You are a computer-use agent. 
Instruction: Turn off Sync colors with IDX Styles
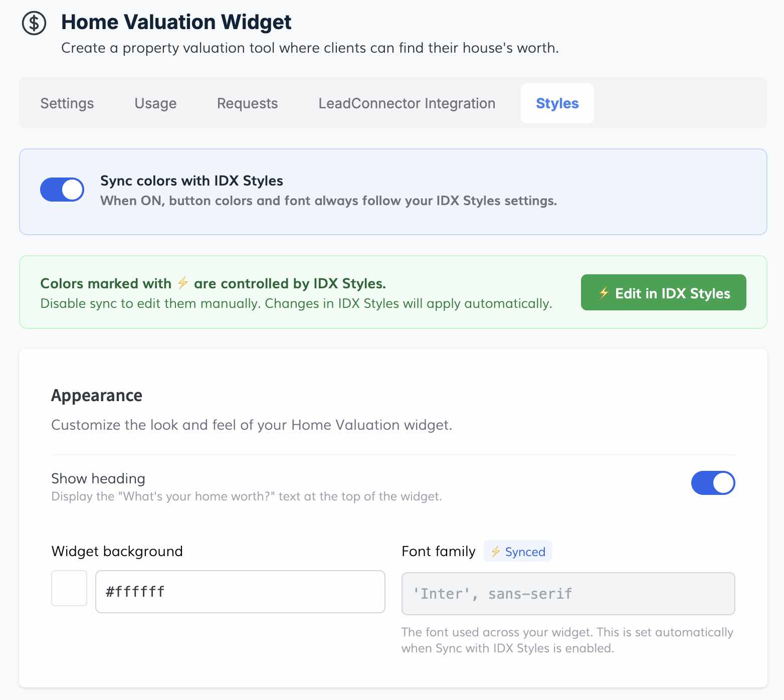click(62, 190)
